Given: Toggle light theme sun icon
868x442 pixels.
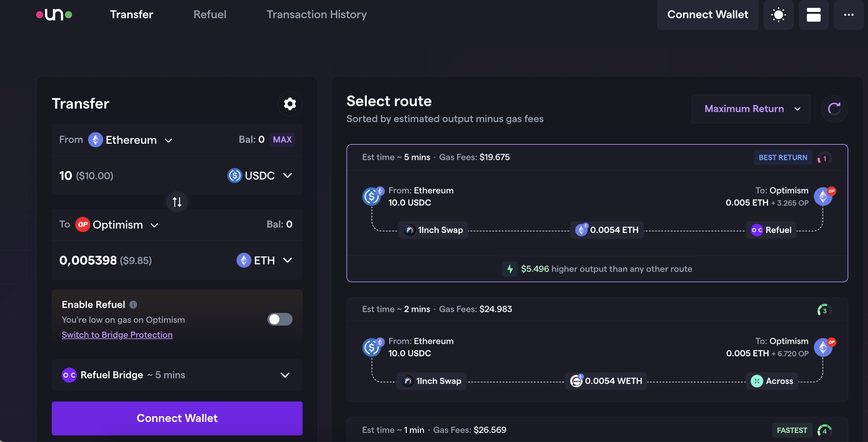Looking at the screenshot, I should click(x=778, y=15).
